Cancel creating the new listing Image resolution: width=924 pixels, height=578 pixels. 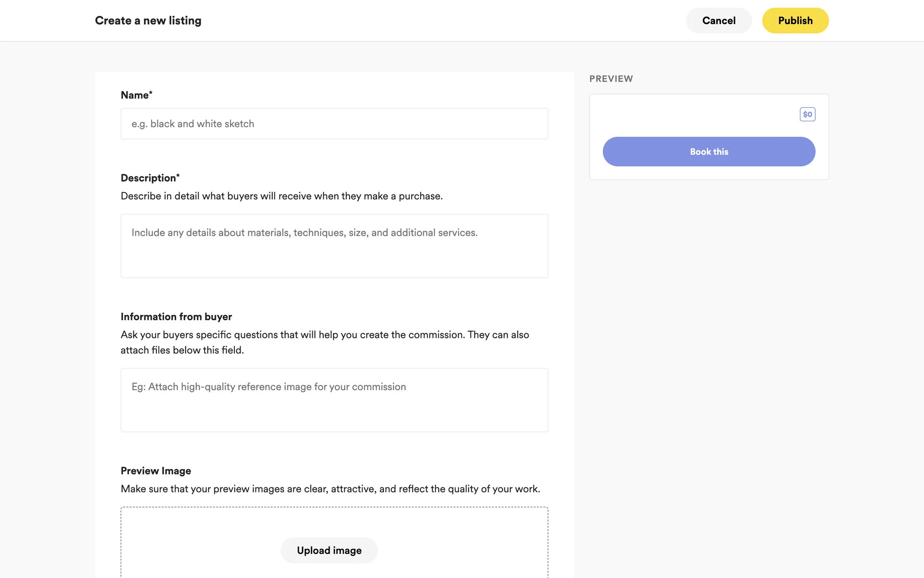click(718, 21)
